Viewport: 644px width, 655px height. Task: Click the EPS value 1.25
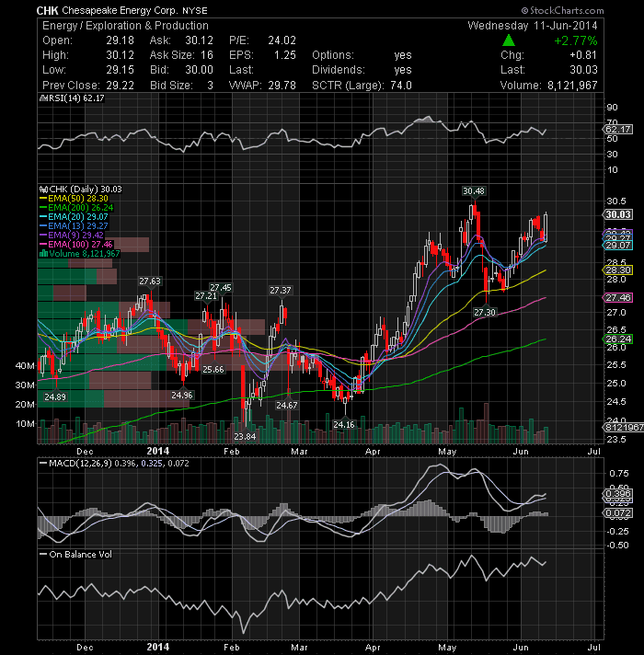click(x=285, y=55)
